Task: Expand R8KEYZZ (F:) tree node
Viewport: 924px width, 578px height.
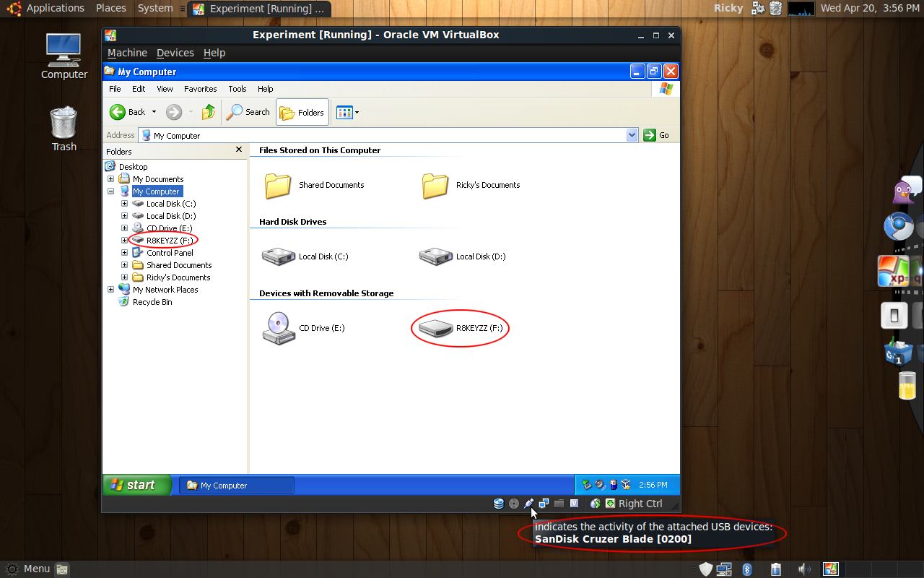Action: [x=124, y=241]
